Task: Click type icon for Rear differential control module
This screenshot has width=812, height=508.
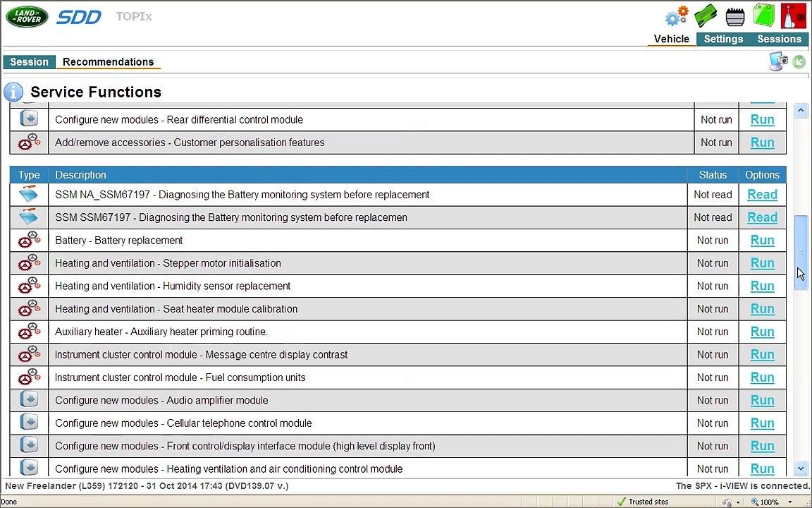Action: click(30, 119)
